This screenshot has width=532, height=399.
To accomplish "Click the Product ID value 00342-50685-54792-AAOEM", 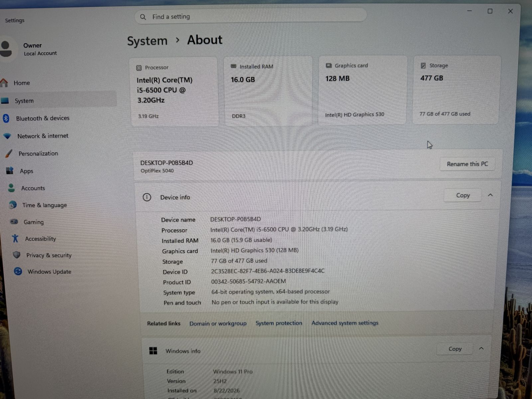I will coord(248,281).
